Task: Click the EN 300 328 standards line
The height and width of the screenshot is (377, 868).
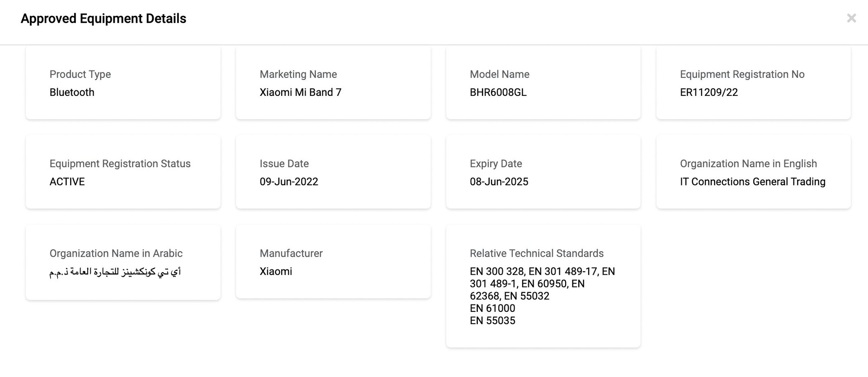Action: (542, 271)
